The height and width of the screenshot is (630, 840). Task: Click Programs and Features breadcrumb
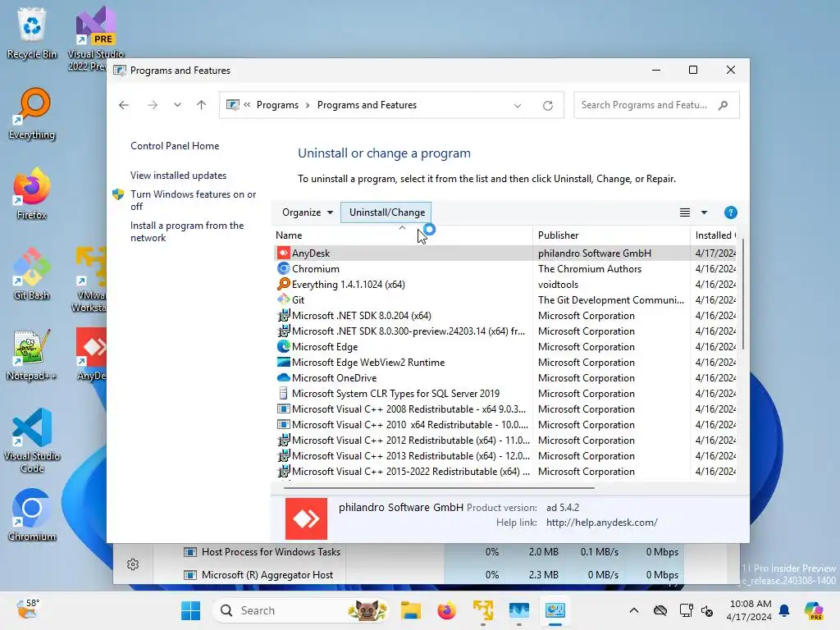367,105
